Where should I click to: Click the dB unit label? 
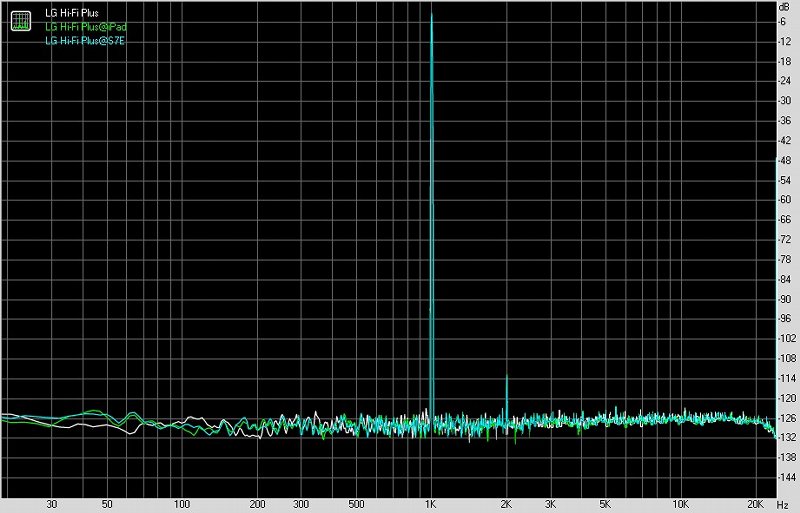tap(784, 7)
